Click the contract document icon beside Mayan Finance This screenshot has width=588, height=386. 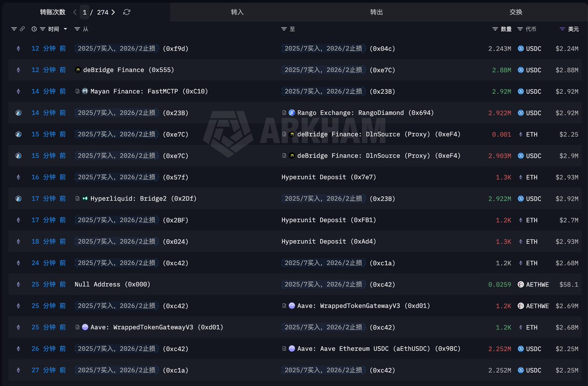click(x=77, y=92)
